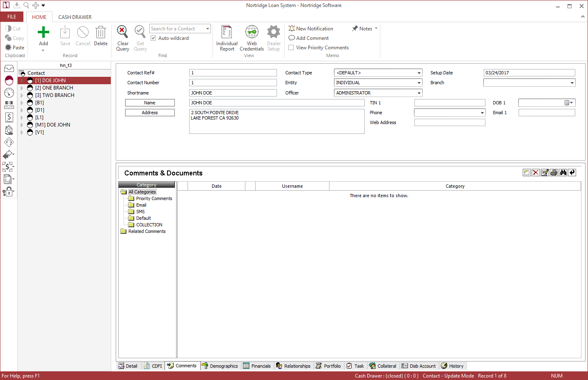Click the print comments printer icon
Image resolution: width=588 pixels, height=380 pixels.
click(x=554, y=173)
